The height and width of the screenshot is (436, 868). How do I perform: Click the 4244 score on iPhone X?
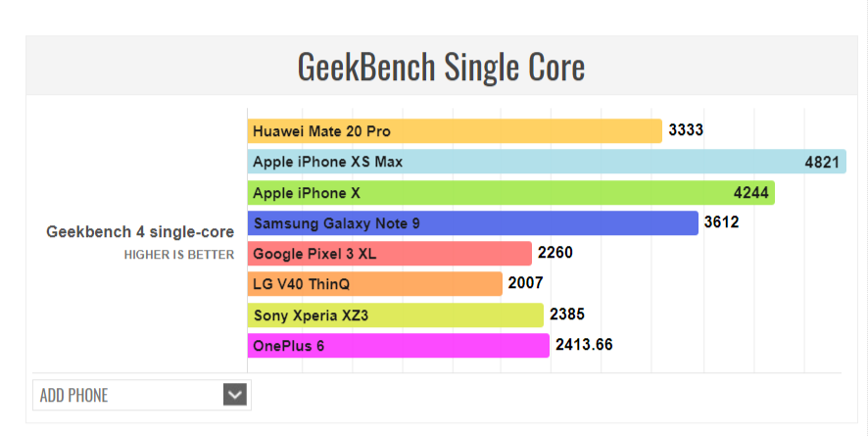751,193
